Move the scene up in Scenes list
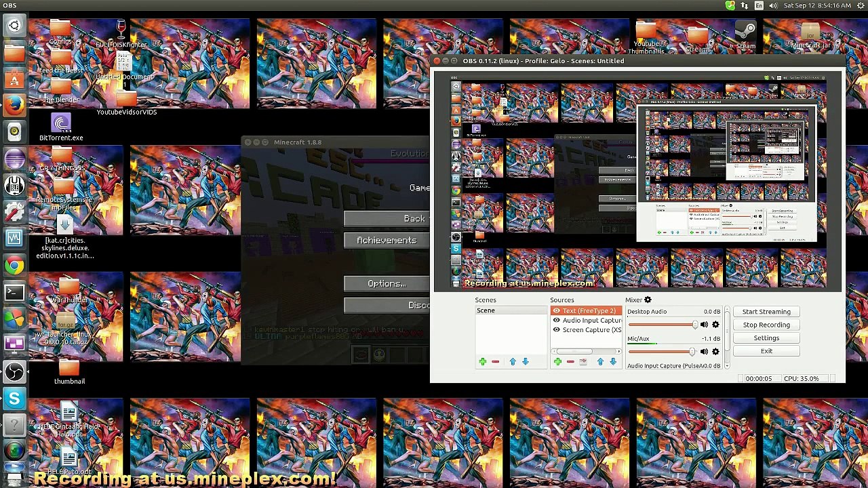This screenshot has width=868, height=488. coord(513,362)
